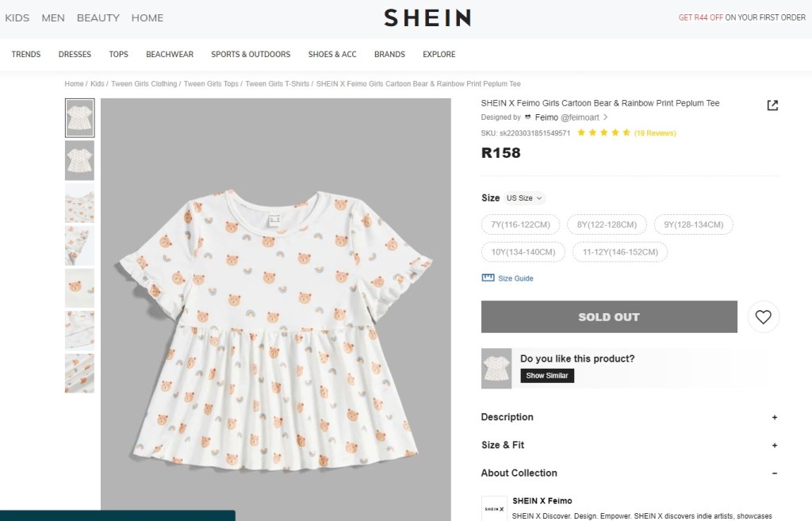This screenshot has width=812, height=521.
Task: Click the Size Guide ruler icon
Action: pyautogui.click(x=488, y=278)
